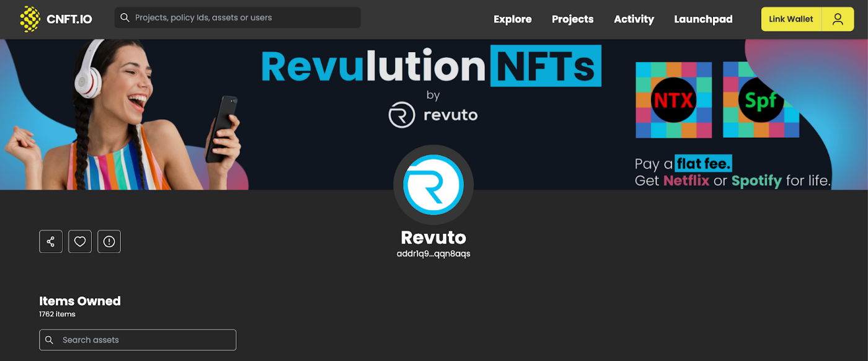Click the Spf NFT image in banner
The width and height of the screenshot is (868, 361).
pyautogui.click(x=761, y=100)
